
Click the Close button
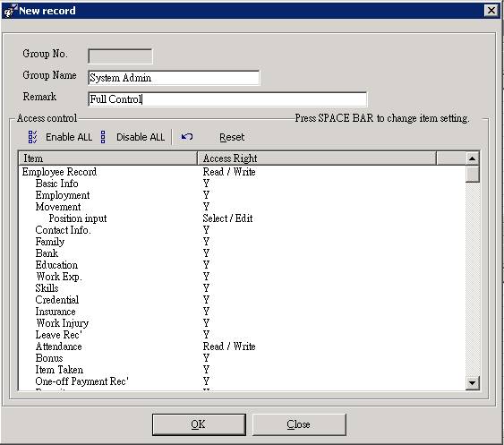click(299, 424)
